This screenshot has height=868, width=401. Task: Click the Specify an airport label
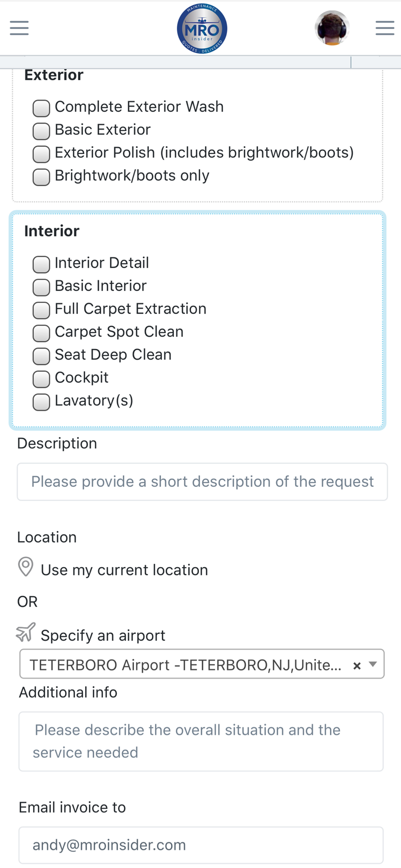tap(103, 635)
